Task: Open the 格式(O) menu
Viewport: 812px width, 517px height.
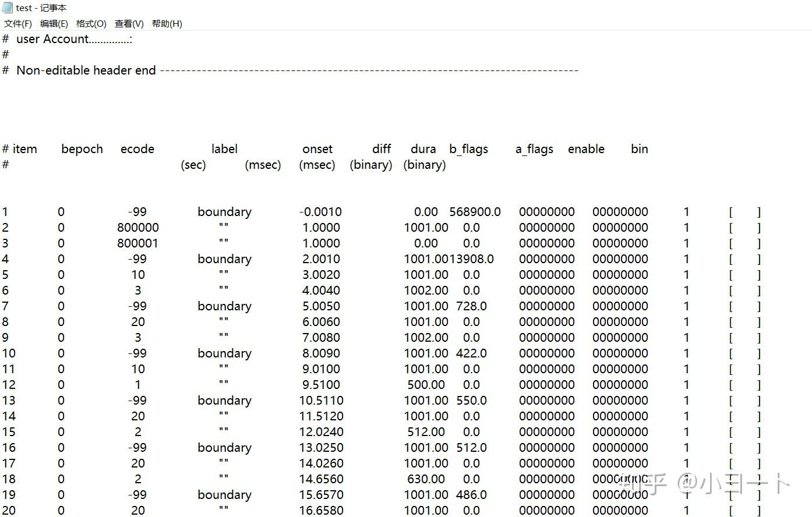Action: pyautogui.click(x=91, y=24)
